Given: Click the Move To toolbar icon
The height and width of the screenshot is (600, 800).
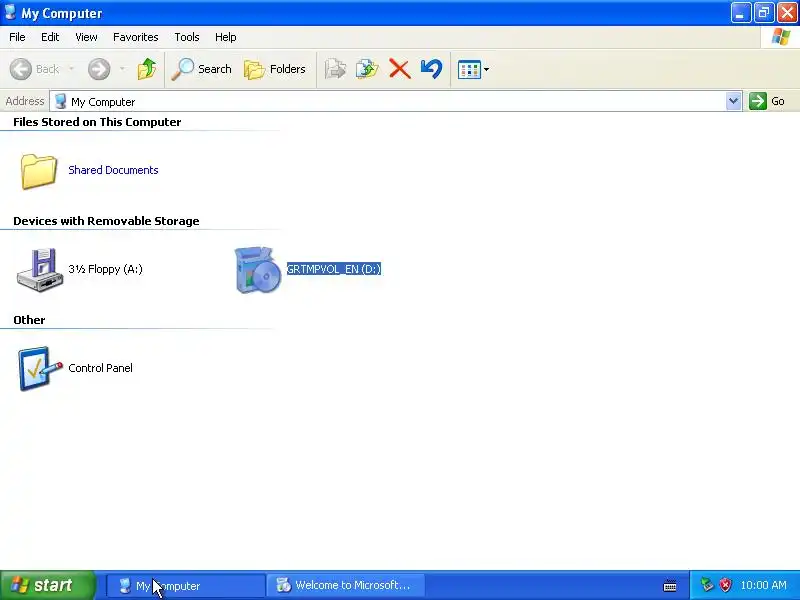Looking at the screenshot, I should coord(335,69).
